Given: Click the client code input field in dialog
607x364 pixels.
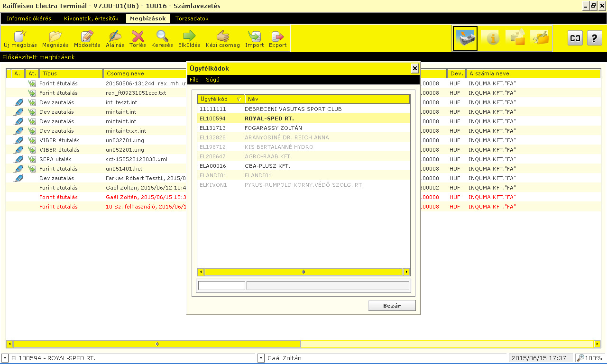Looking at the screenshot, I should click(x=221, y=285).
